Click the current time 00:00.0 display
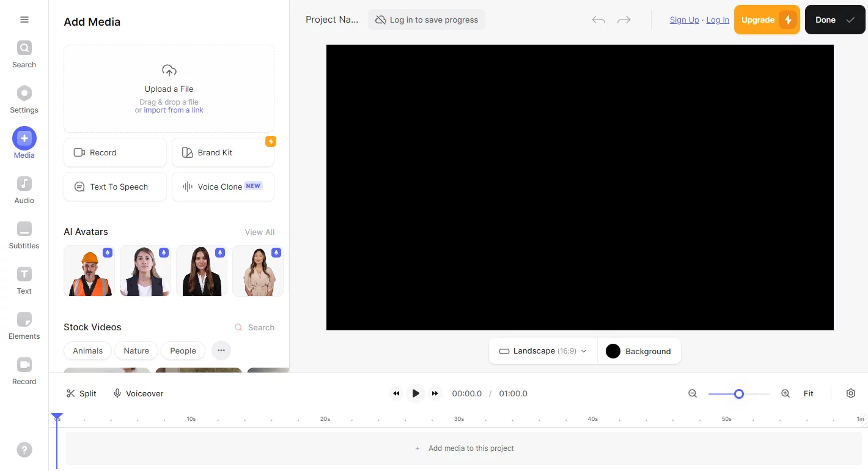This screenshot has width=868, height=471. click(467, 393)
